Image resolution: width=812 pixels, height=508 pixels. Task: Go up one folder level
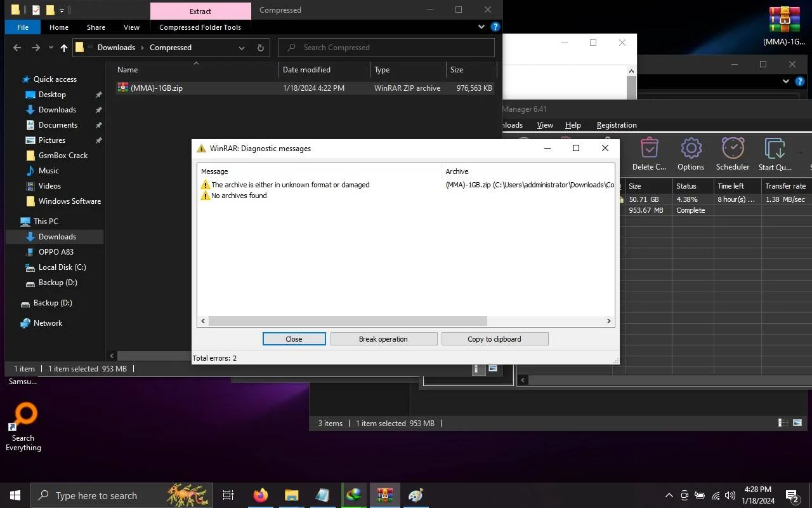(x=64, y=48)
